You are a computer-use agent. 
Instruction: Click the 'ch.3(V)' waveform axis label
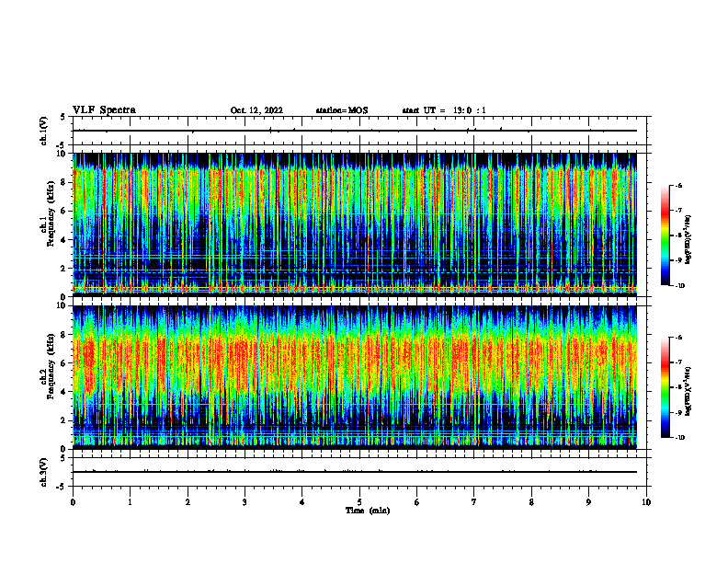[43, 472]
